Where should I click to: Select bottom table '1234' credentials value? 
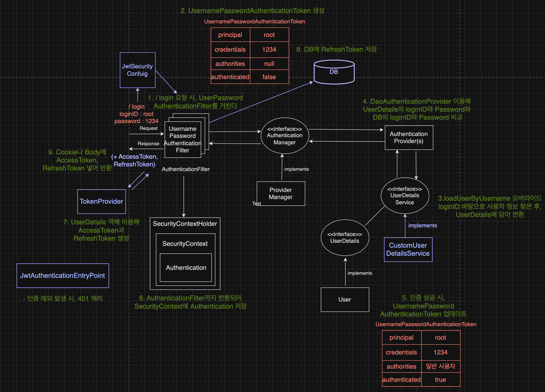click(x=440, y=352)
